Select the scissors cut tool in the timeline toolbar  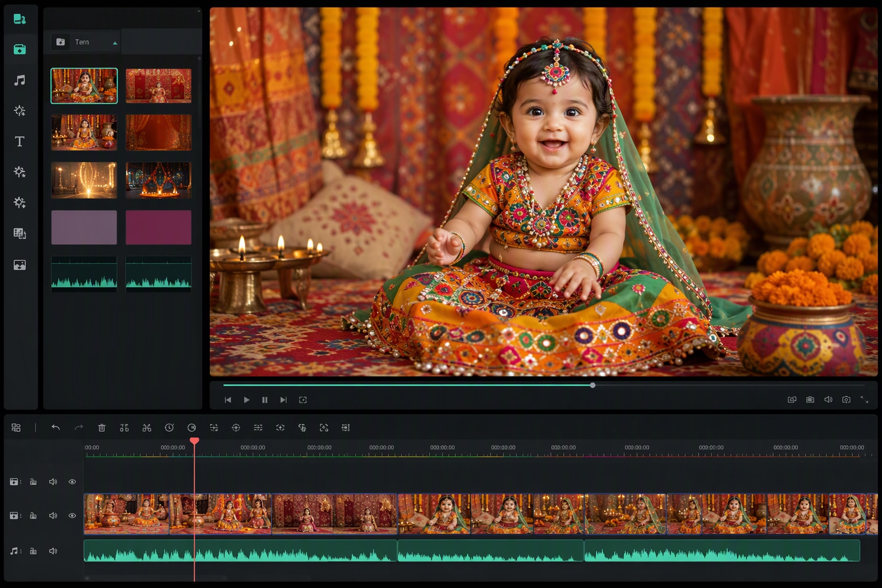point(147,428)
